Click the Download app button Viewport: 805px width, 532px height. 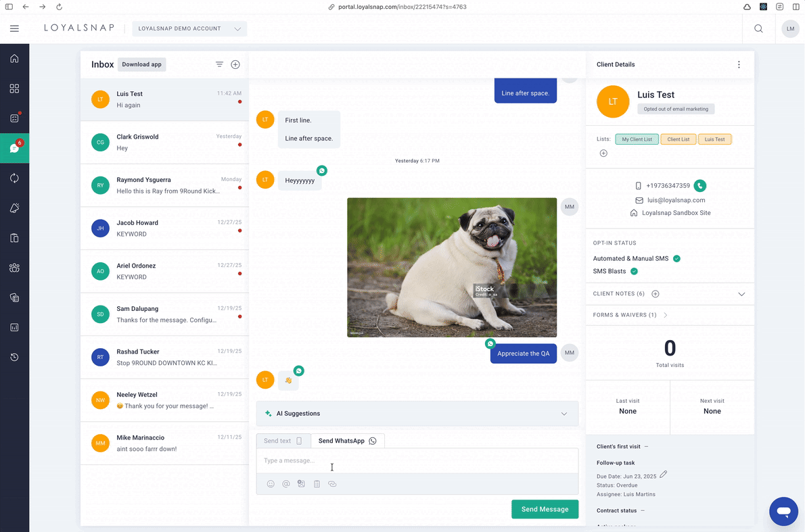(141, 64)
